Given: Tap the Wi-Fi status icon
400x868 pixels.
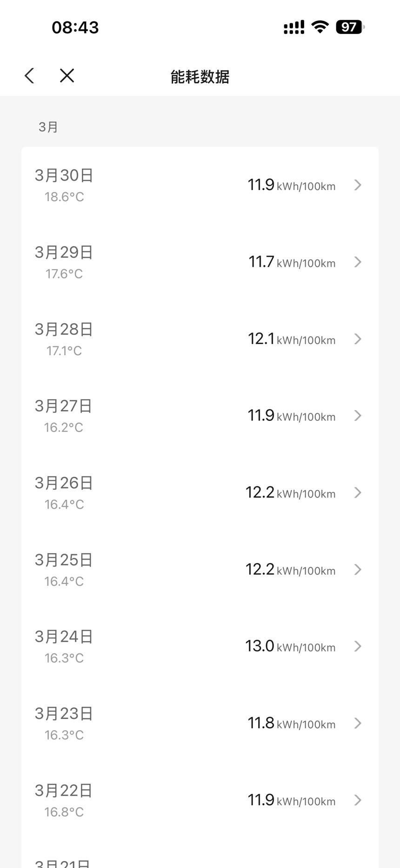Looking at the screenshot, I should (320, 27).
